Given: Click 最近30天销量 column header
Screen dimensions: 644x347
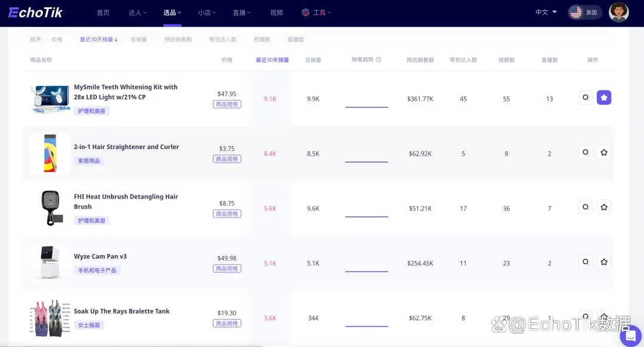Looking at the screenshot, I should (273, 60).
